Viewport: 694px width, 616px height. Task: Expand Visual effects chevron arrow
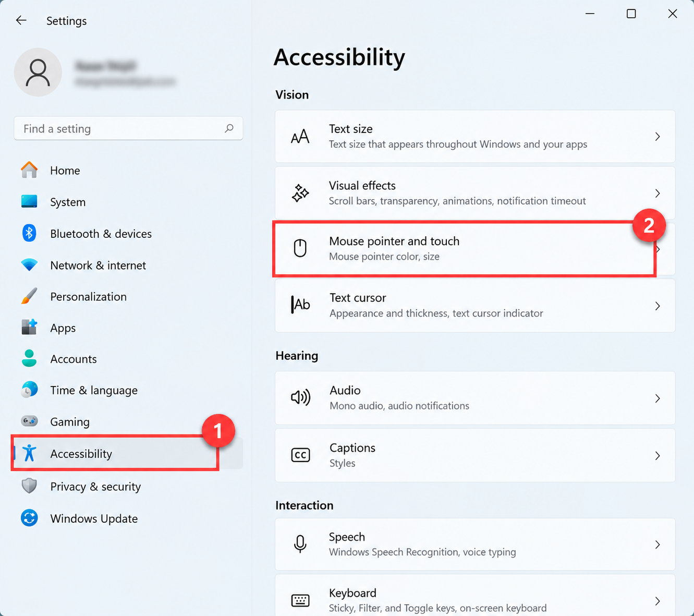(x=658, y=194)
